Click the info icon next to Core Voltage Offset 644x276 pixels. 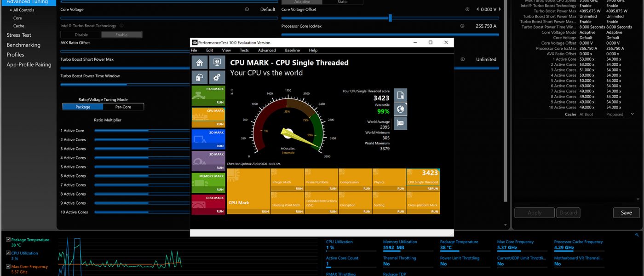468,9
